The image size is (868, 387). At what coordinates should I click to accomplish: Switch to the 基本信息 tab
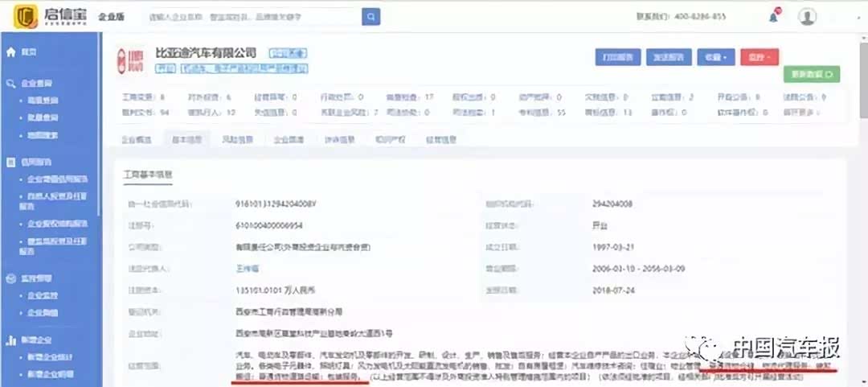click(x=186, y=139)
